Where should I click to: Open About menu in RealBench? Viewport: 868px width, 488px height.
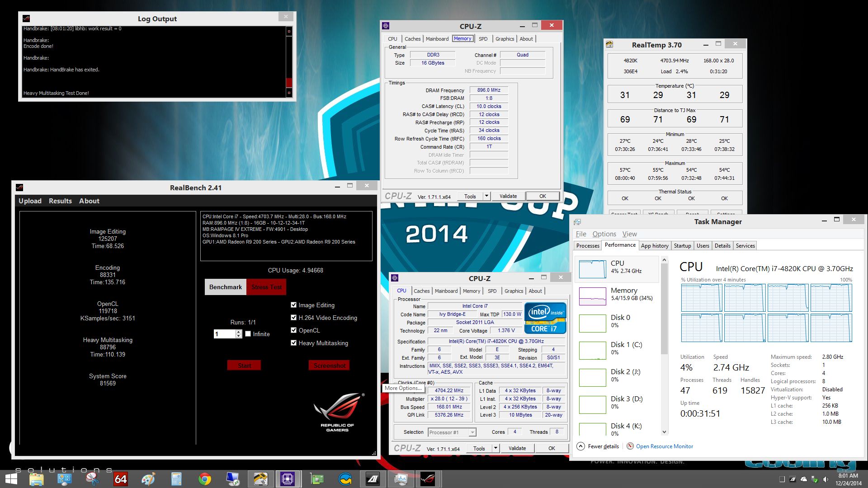click(x=89, y=201)
